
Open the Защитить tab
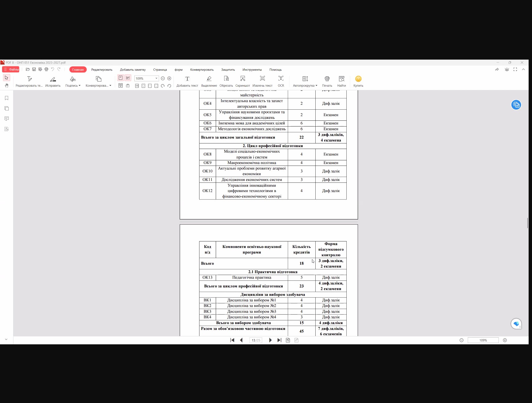click(x=228, y=70)
